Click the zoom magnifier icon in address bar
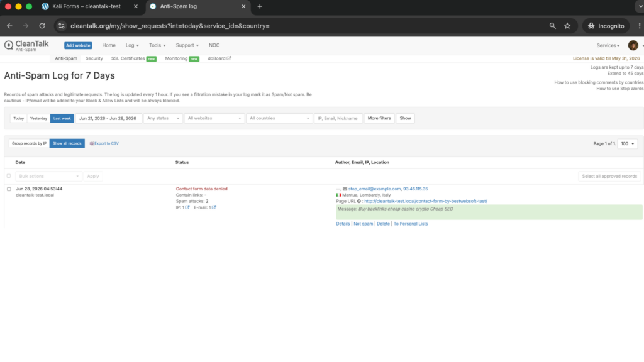 pos(552,26)
